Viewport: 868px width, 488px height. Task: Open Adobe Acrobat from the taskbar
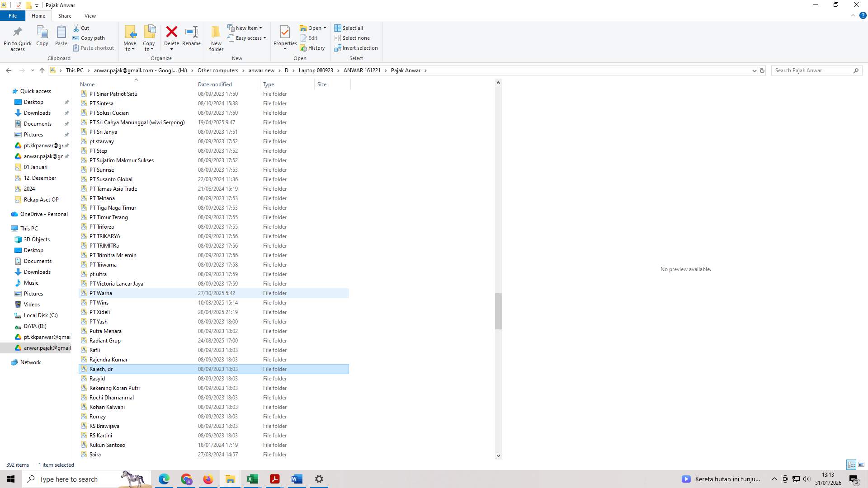point(274,479)
